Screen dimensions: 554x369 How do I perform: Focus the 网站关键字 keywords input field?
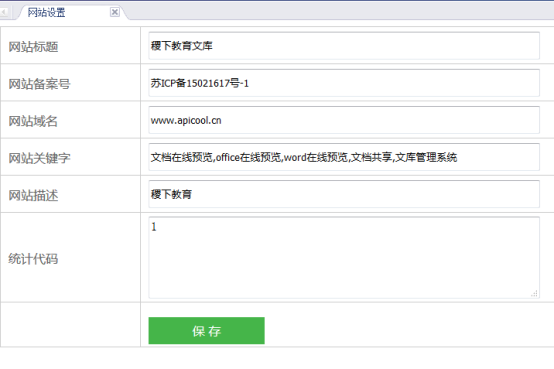344,157
